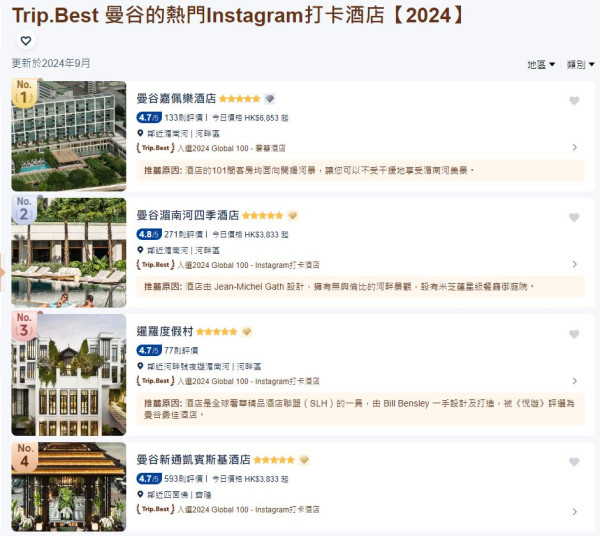The height and width of the screenshot is (536, 600).
Task: Click the No. 1 rank badge
Action: pyautogui.click(x=24, y=93)
